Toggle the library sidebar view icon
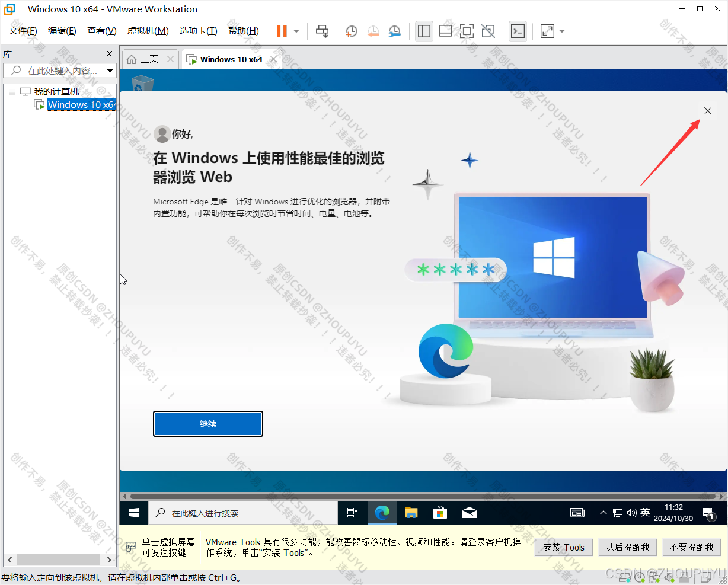Screen dimensions: 728x585 tap(424, 31)
